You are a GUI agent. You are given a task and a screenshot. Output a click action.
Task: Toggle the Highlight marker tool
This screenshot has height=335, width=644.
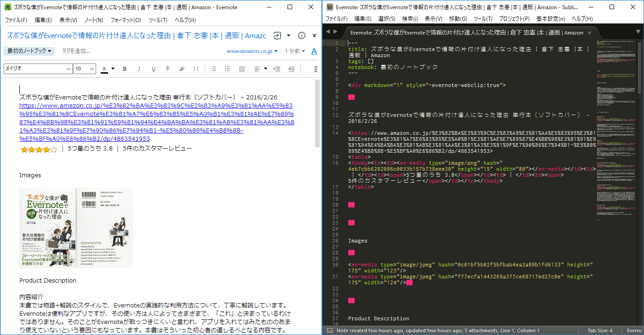(x=182, y=69)
